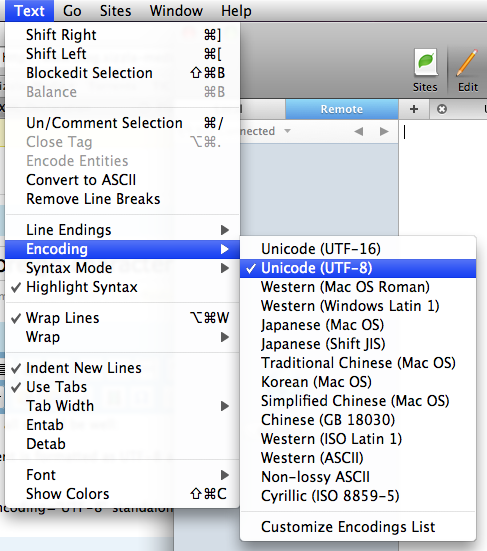Select Simplified Chinese (Mac OS) encoding
The image size is (487, 551).
pyautogui.click(x=358, y=401)
